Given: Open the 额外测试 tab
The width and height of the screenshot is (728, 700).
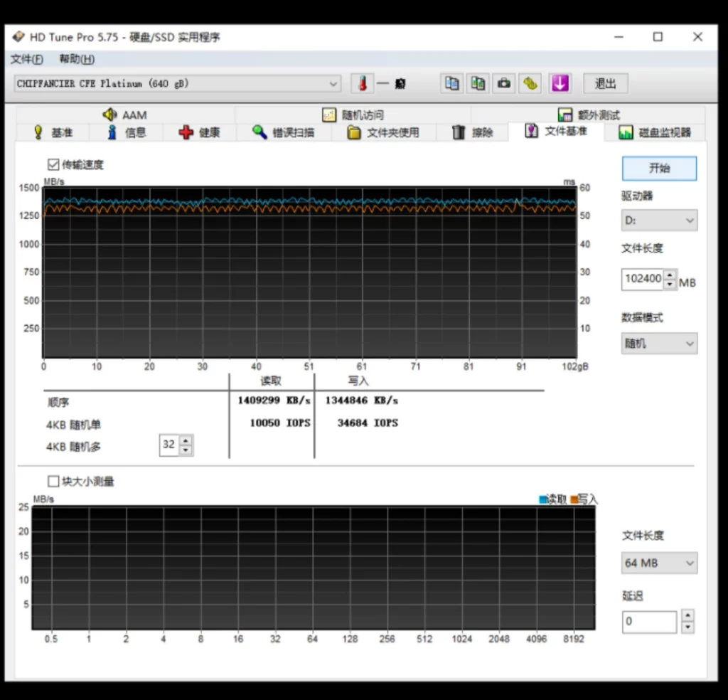Looking at the screenshot, I should click(588, 115).
